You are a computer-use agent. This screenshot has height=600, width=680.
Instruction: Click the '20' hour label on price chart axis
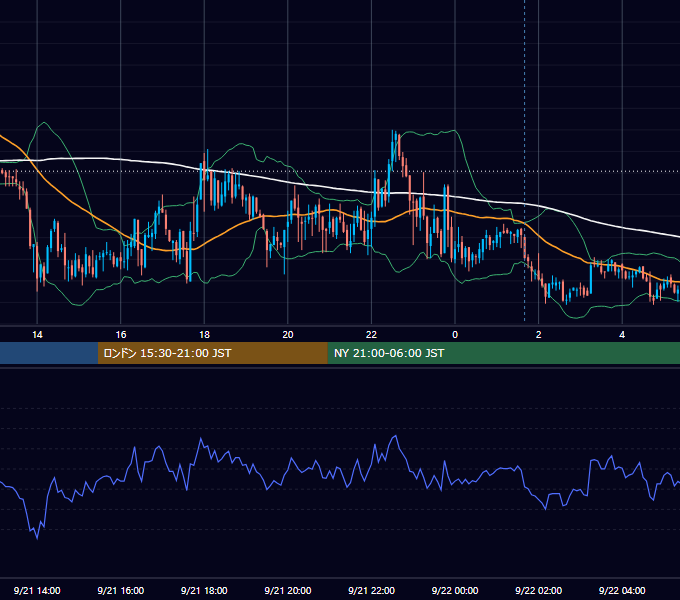pyautogui.click(x=288, y=335)
